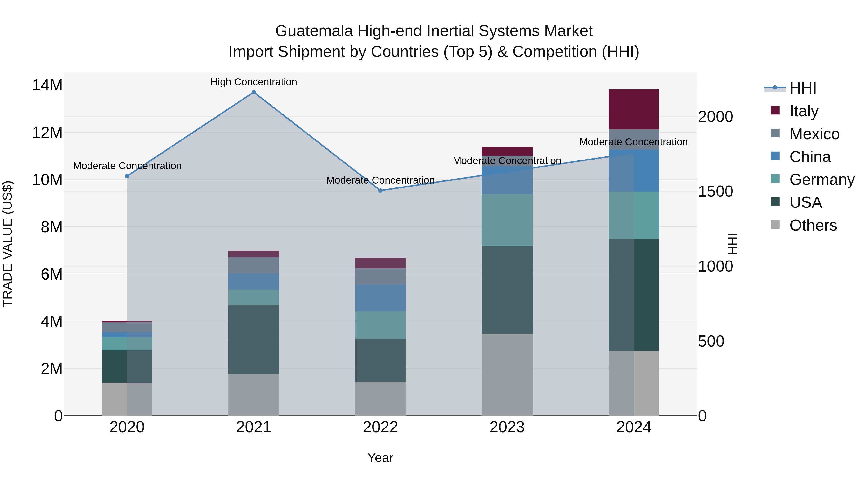Toggle the HHI legend entry
This screenshot has width=868, height=488.
tap(791, 88)
